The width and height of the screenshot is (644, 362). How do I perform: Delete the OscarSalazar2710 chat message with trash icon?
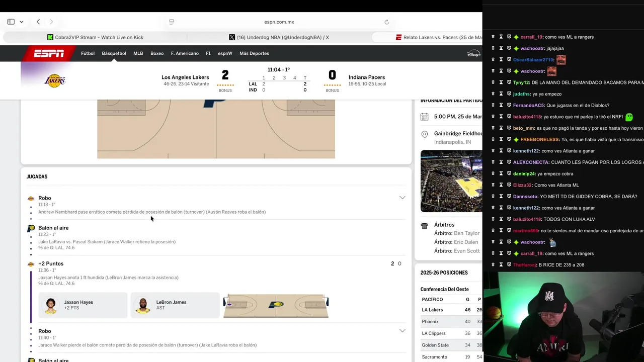(x=493, y=60)
